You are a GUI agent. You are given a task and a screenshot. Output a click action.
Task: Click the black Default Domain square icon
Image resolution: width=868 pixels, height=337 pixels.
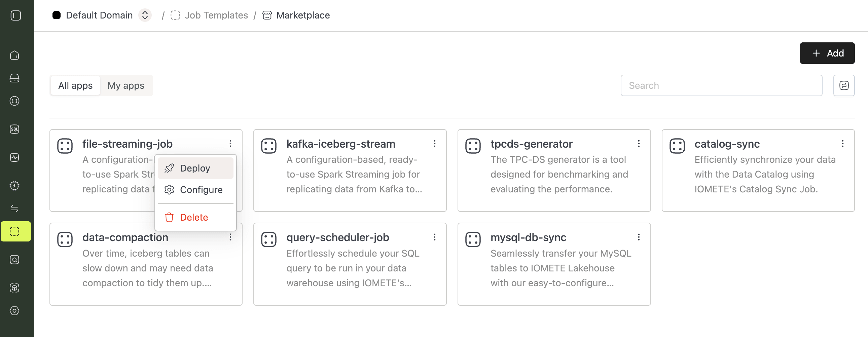click(x=57, y=15)
